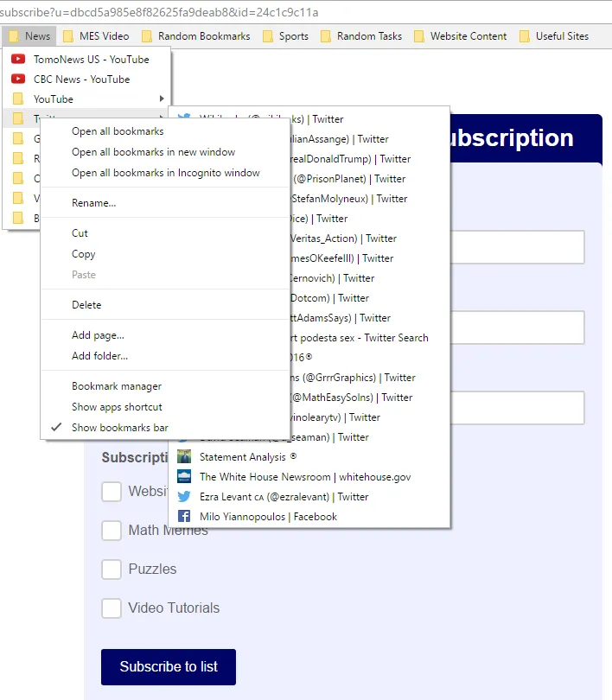Viewport: 612px width, 700px height.
Task: Toggle the Website checkbox
Action: 112,492
